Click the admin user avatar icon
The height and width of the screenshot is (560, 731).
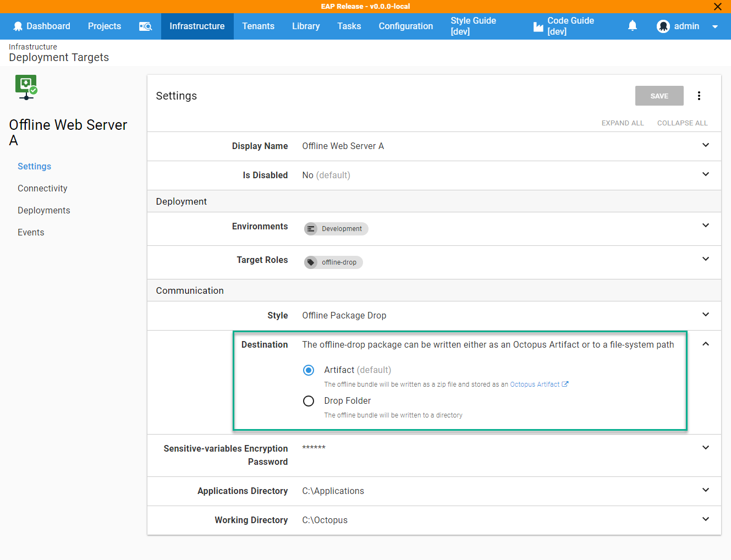(x=663, y=26)
